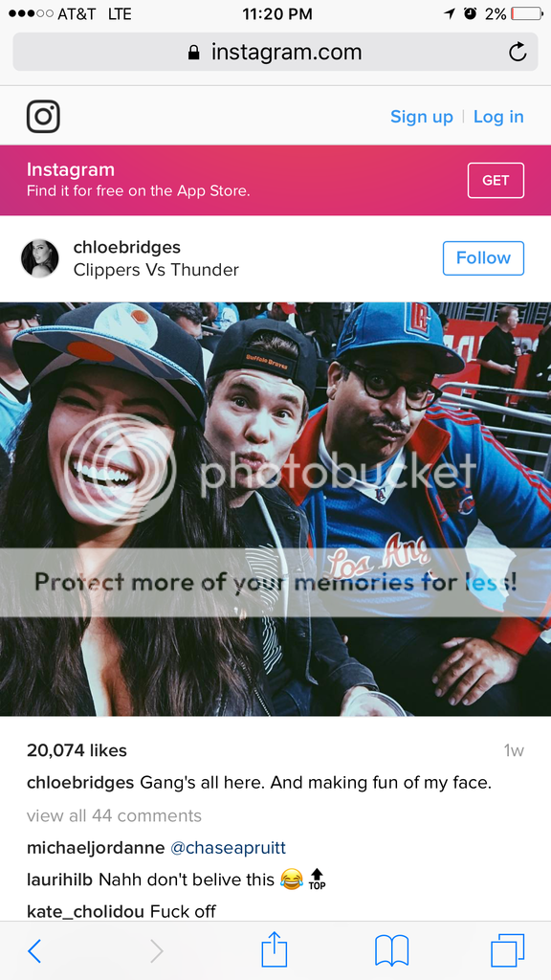Click the Log in link
The height and width of the screenshot is (980, 551).
(498, 117)
